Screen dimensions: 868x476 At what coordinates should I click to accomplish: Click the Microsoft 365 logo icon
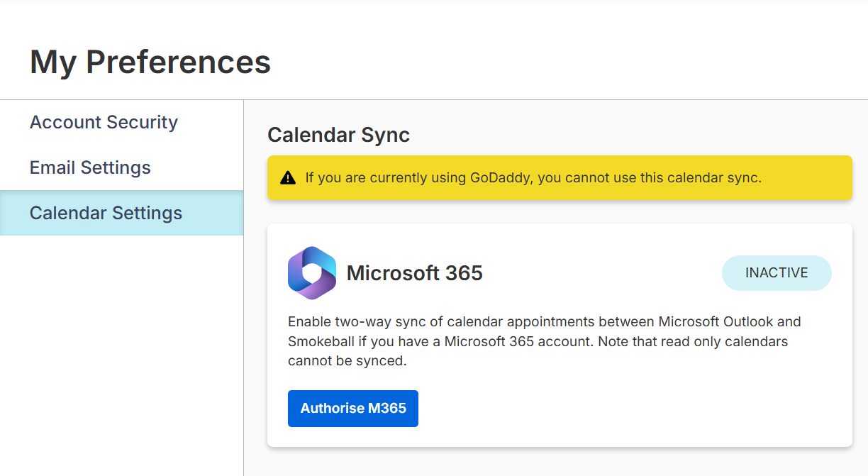(x=312, y=273)
